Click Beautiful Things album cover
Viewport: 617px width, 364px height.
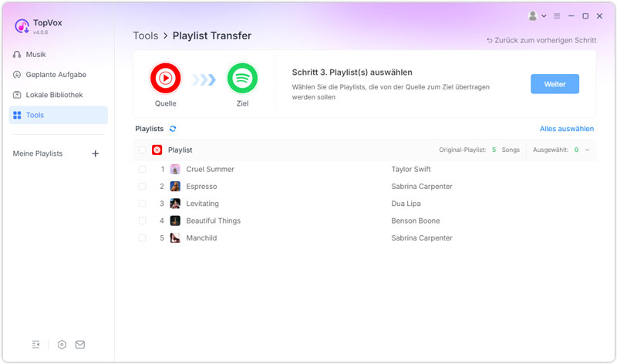[x=175, y=221]
